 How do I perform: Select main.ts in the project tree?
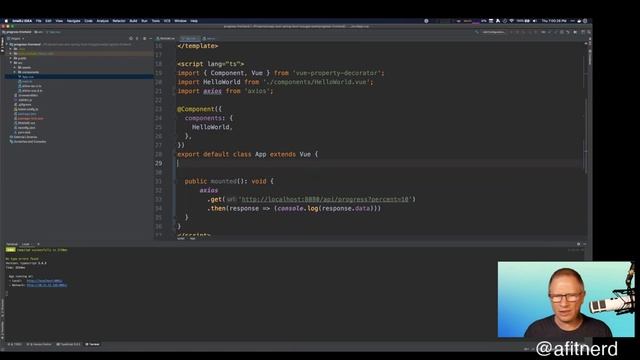[x=27, y=82]
